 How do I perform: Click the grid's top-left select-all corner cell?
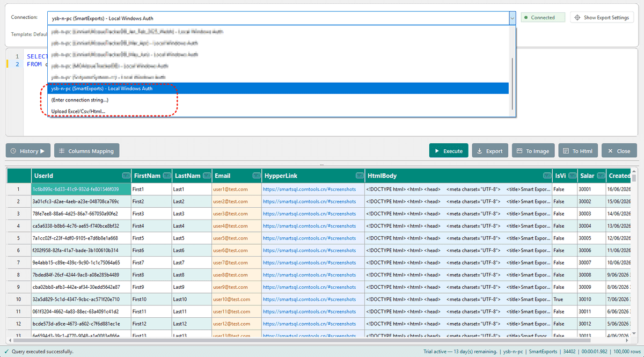pos(18,176)
